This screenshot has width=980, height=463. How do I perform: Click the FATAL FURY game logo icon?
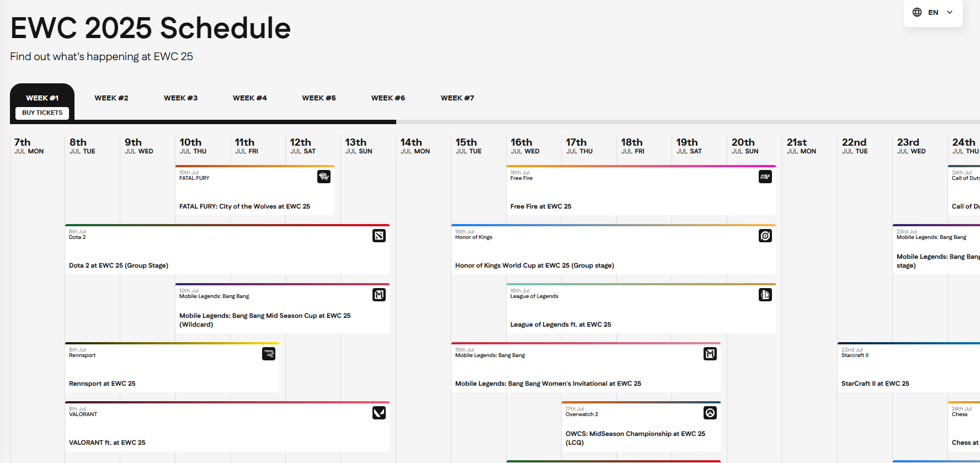(x=324, y=177)
